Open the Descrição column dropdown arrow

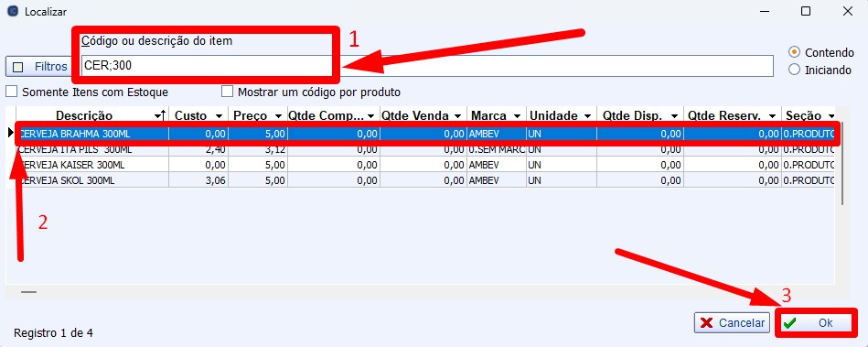pyautogui.click(x=157, y=116)
